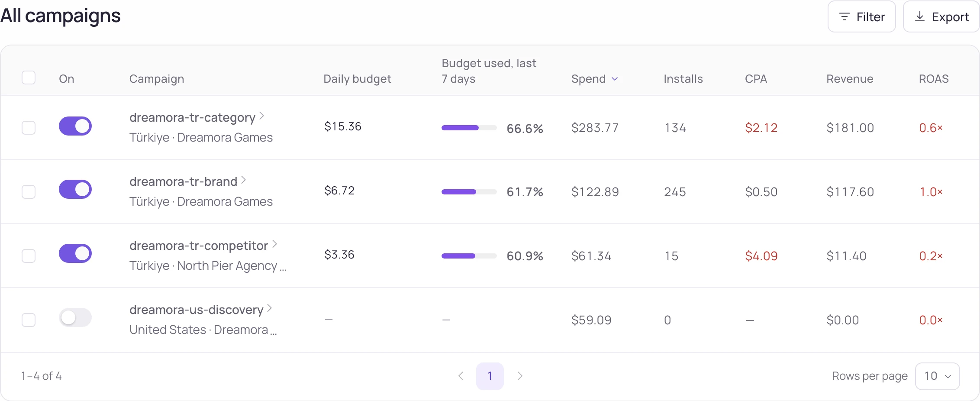The height and width of the screenshot is (401, 980).
Task: Click the $59.09 spend value
Action: 591,320
